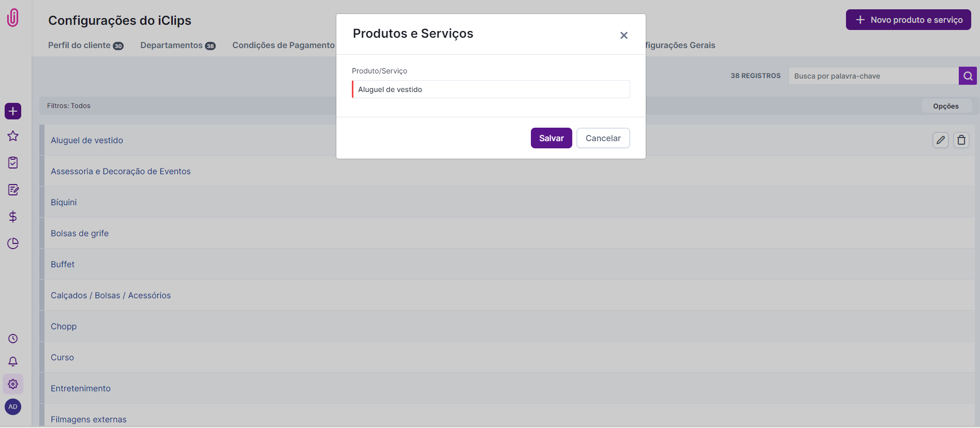Click Novo produto e serviço button
Image resolution: width=980 pixels, height=428 pixels.
[908, 20]
